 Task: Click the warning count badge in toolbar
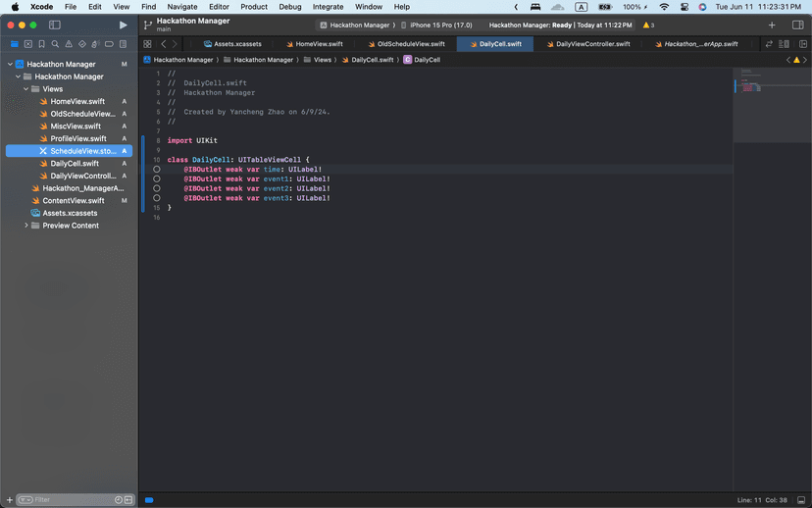coord(648,25)
